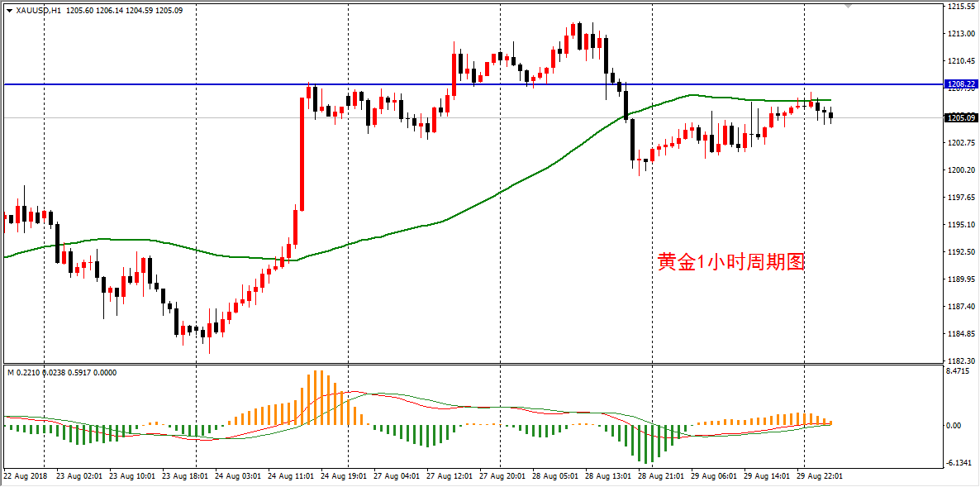Viewport: 980px width, 487px height.
Task: Click the 27 Aug 20:01 time label
Action: tap(502, 476)
